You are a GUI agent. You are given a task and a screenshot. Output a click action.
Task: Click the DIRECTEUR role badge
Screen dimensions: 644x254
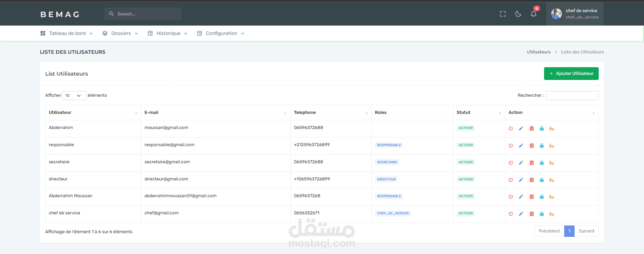386,179
